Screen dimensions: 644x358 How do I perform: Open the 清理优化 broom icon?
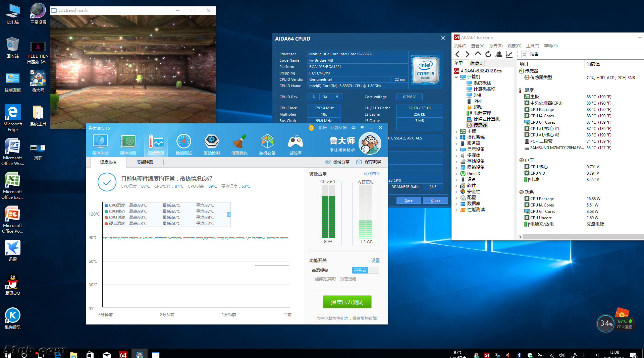[239, 144]
